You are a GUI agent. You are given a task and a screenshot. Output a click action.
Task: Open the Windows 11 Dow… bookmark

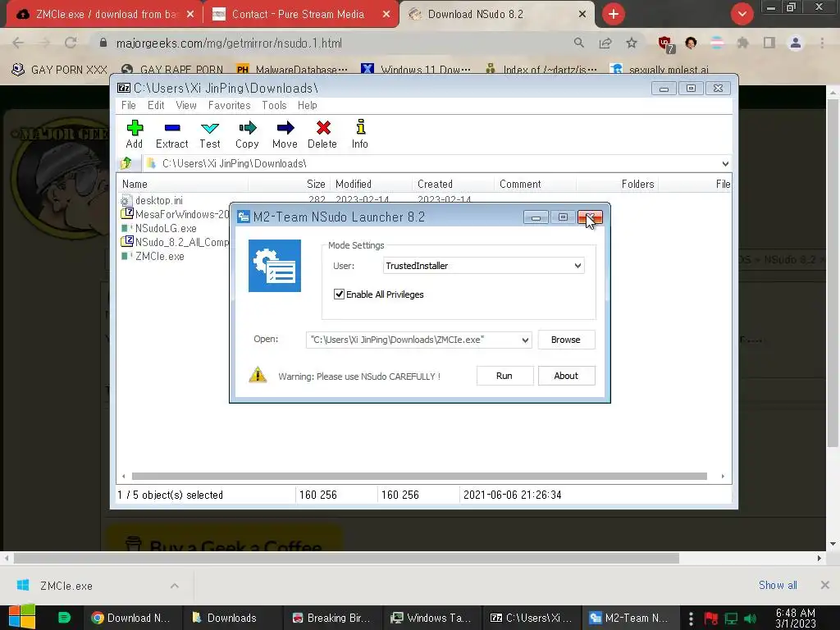click(417, 70)
